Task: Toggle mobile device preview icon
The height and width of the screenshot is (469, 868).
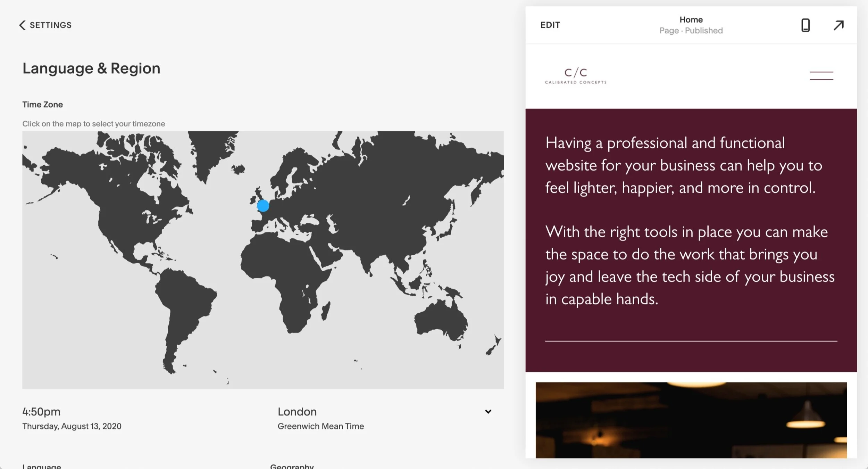Action: (805, 25)
